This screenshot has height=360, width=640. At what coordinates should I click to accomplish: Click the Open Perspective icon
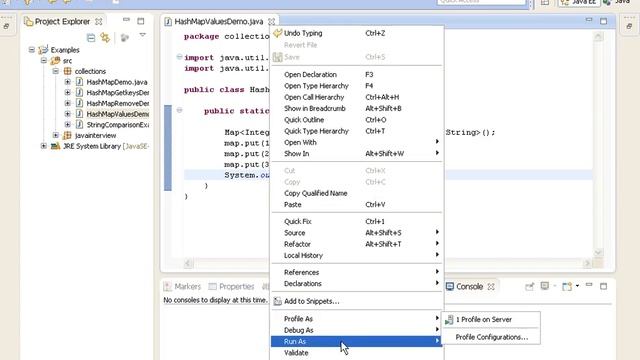click(x=545, y=2)
